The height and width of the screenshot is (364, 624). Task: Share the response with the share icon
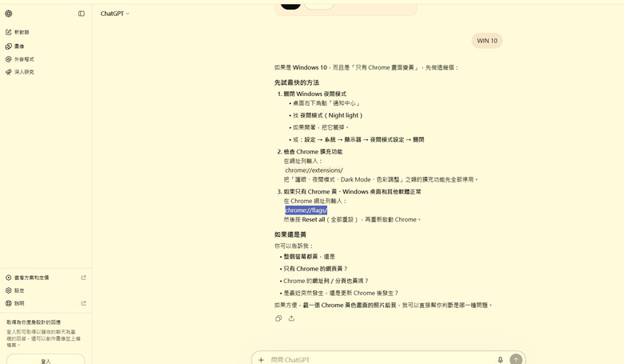[291, 318]
